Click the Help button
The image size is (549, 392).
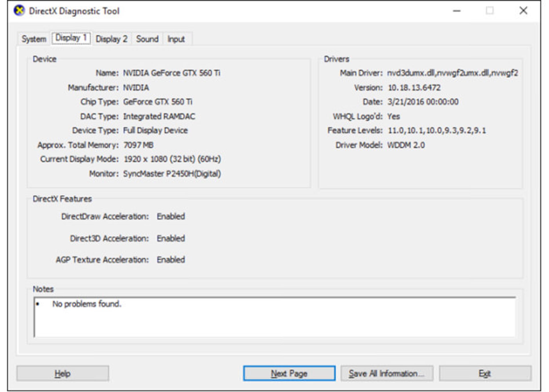coord(63,373)
